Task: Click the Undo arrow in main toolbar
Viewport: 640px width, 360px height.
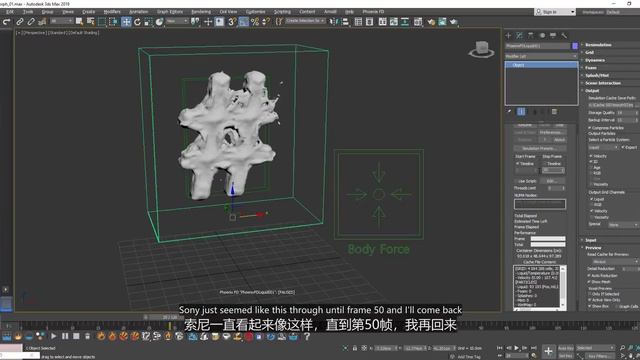Action: (x=7, y=22)
